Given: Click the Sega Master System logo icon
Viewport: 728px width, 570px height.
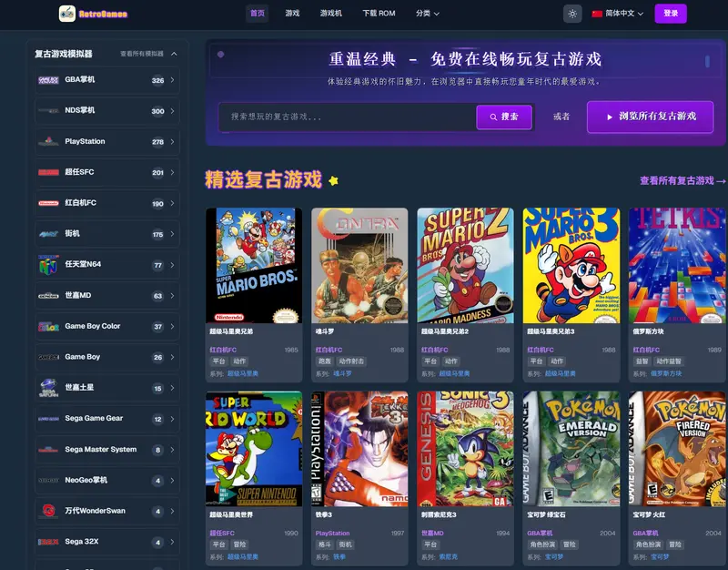Looking at the screenshot, I should [x=48, y=449].
